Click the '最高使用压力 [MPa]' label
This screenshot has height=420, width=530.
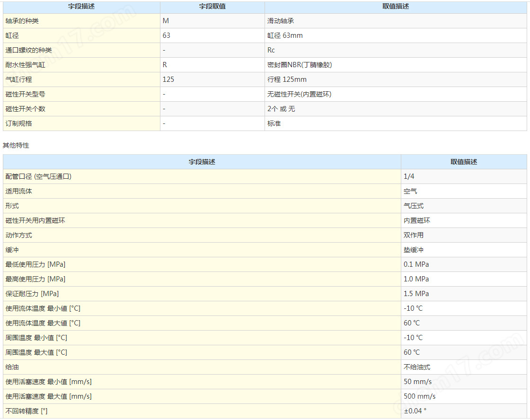pyautogui.click(x=202, y=279)
